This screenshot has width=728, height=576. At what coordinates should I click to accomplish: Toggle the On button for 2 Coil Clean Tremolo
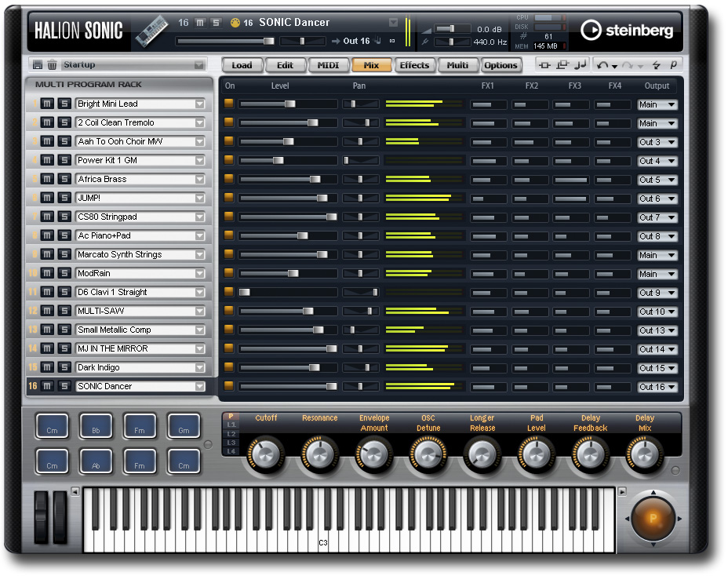tap(229, 122)
